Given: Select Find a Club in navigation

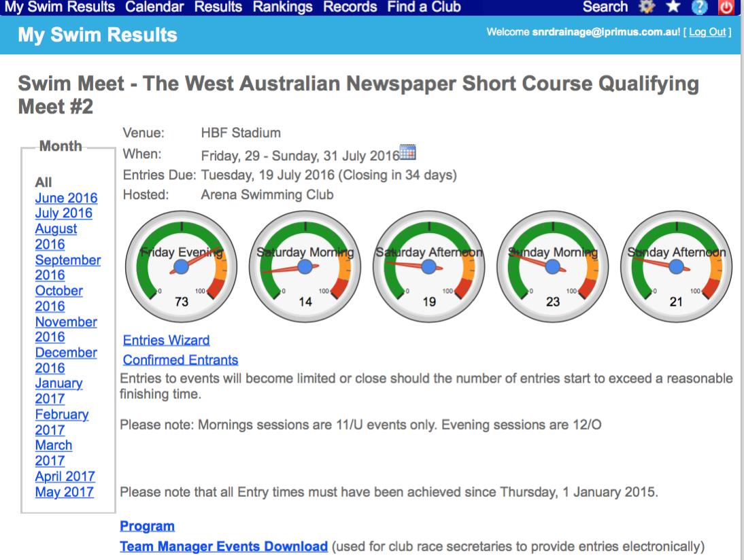Looking at the screenshot, I should pos(424,7).
